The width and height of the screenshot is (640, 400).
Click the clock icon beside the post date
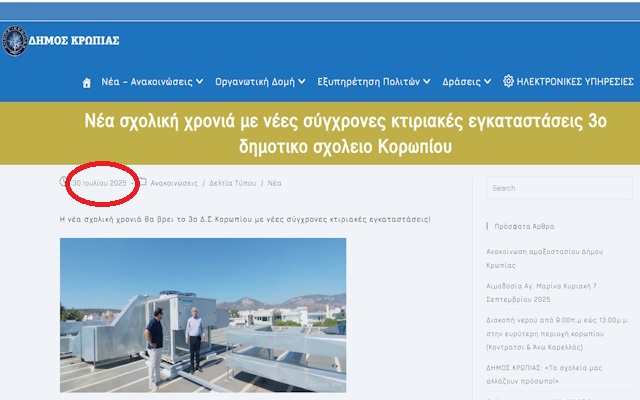(64, 183)
